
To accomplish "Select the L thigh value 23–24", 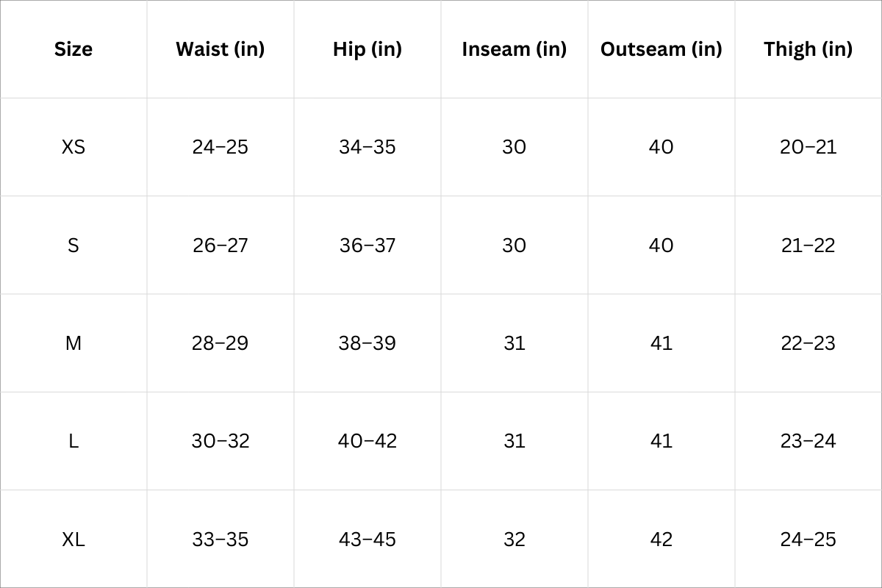I will click(x=808, y=441).
